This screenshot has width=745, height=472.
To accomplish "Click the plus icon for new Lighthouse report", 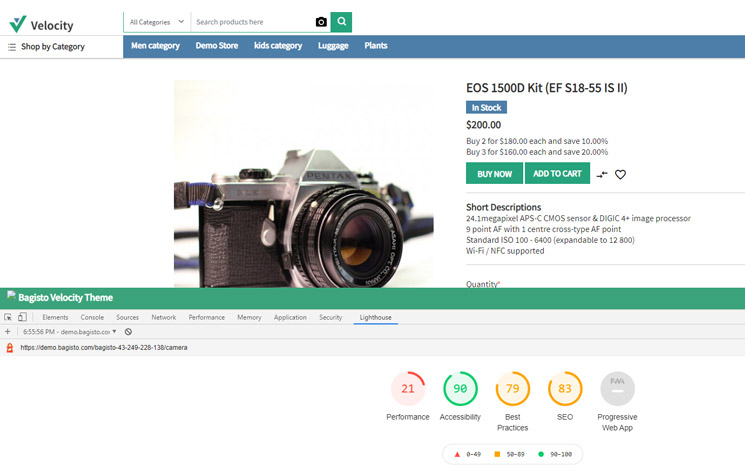I will point(8,331).
